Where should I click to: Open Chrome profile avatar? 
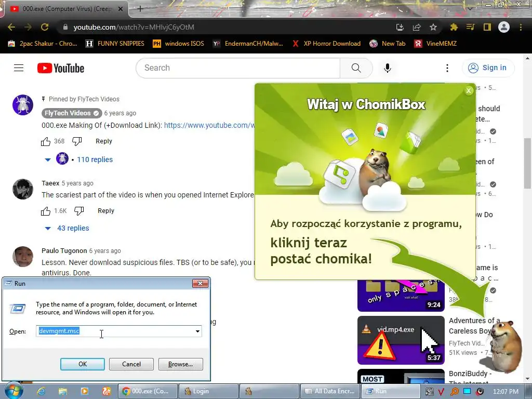click(x=504, y=27)
